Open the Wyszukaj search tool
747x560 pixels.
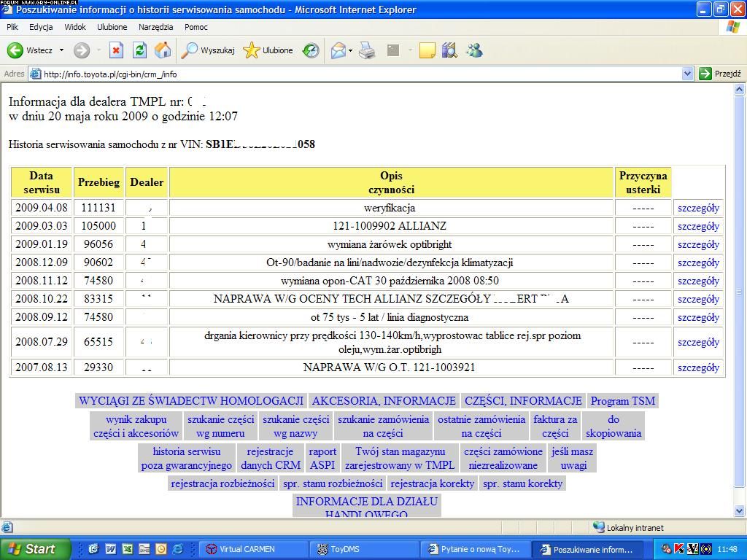(208, 50)
